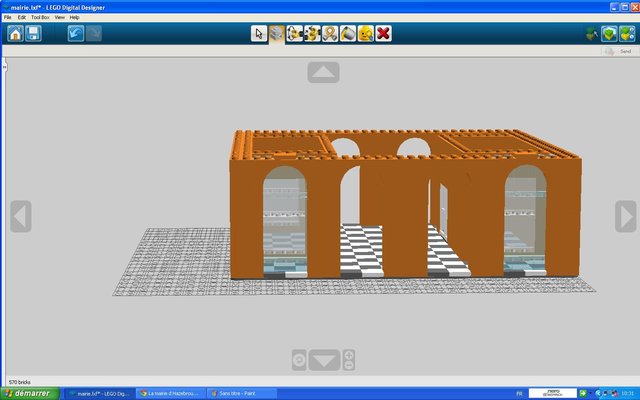Viewport: 640px width, 400px height.
Task: Switch to View mode icon at top right
Action: tap(626, 34)
